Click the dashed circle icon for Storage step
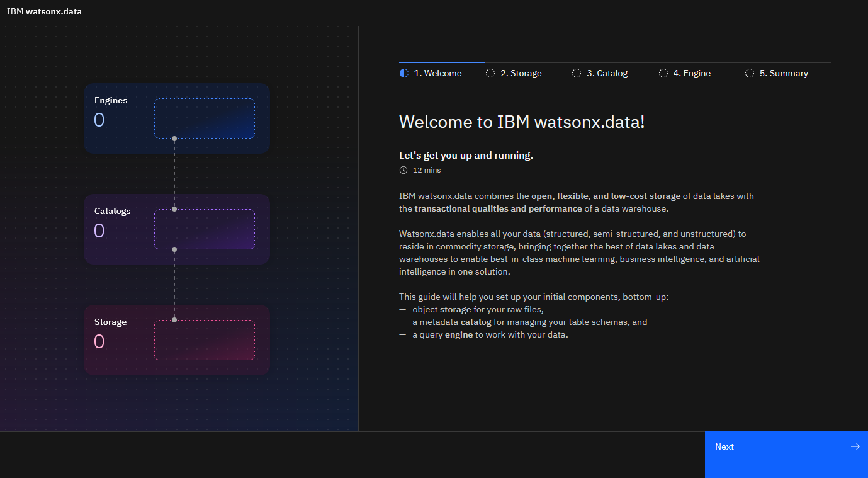The width and height of the screenshot is (868, 478). coord(490,74)
